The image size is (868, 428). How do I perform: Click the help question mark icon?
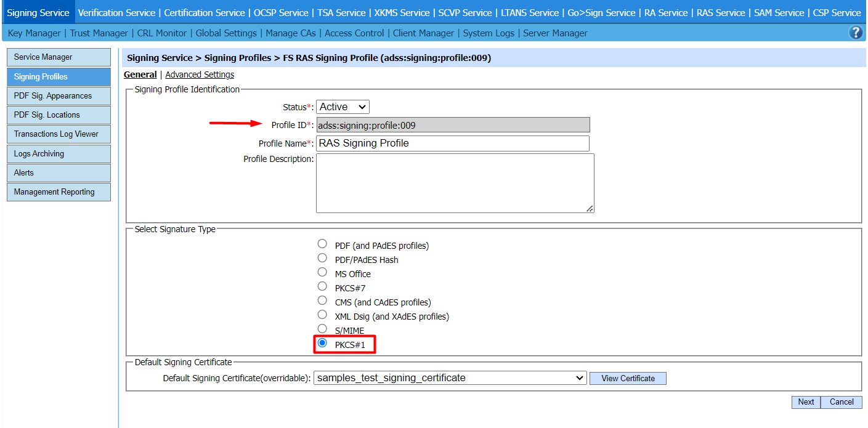tap(856, 33)
